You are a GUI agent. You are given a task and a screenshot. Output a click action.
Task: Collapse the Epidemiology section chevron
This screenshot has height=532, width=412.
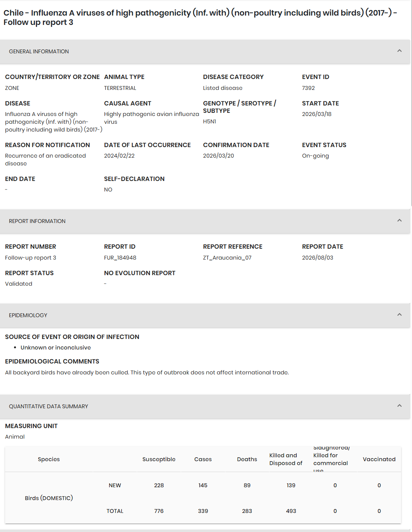pyautogui.click(x=399, y=315)
